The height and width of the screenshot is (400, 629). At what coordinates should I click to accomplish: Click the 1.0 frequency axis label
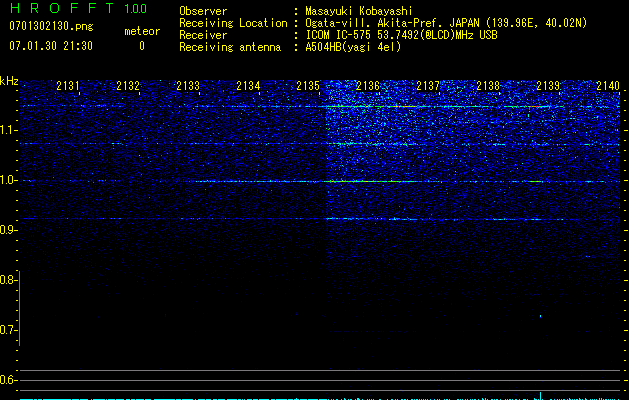(8, 180)
